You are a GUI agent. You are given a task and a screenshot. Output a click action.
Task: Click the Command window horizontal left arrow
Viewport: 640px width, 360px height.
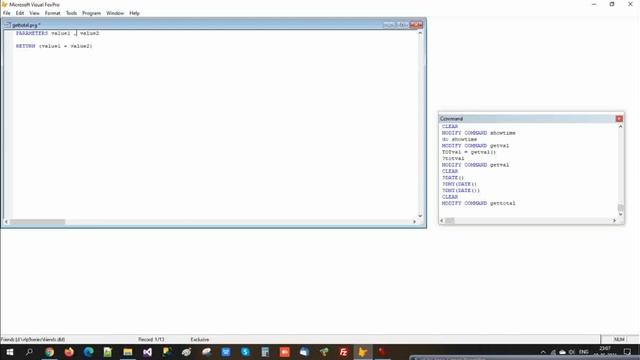tap(442, 220)
